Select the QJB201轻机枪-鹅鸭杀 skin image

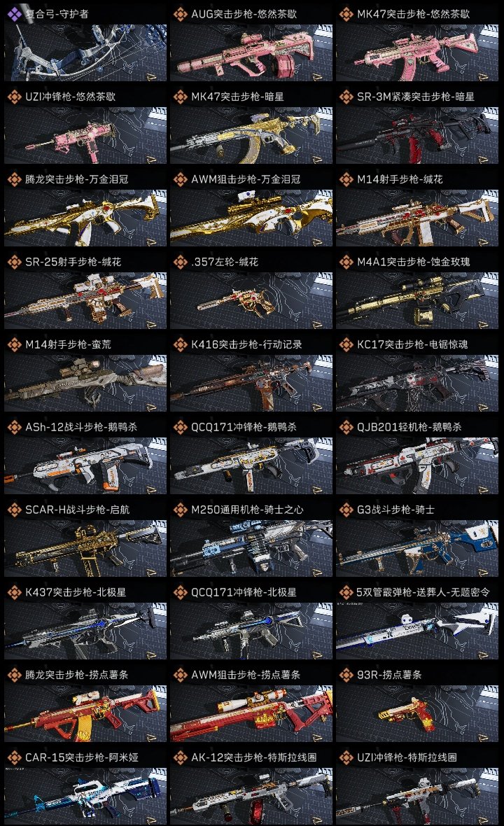pyautogui.click(x=417, y=465)
